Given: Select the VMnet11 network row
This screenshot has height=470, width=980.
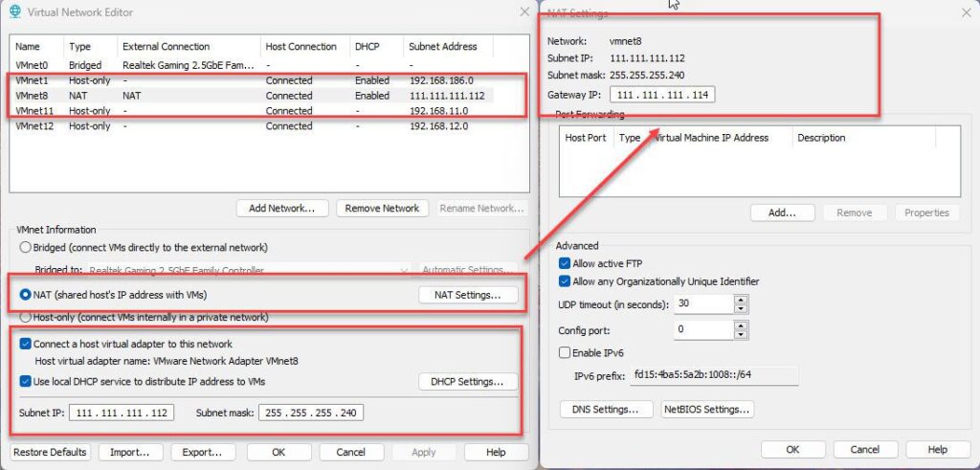Looking at the screenshot, I should coord(252,111).
